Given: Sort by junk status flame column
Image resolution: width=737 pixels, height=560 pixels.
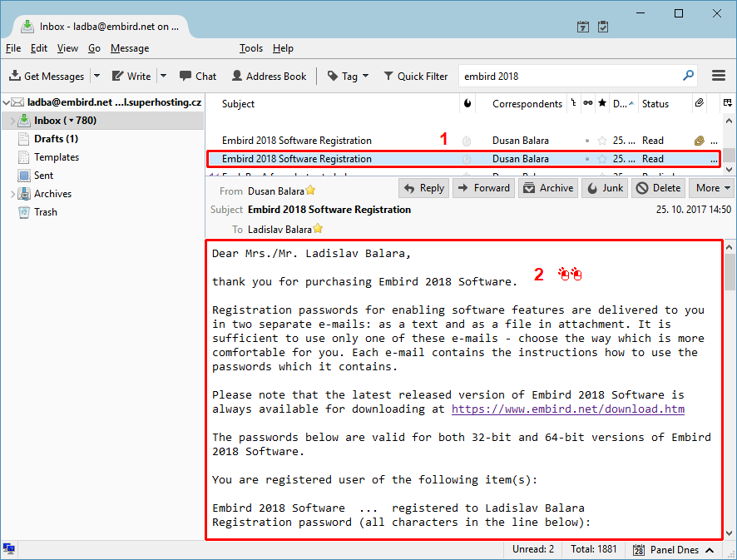Looking at the screenshot, I should (x=467, y=103).
